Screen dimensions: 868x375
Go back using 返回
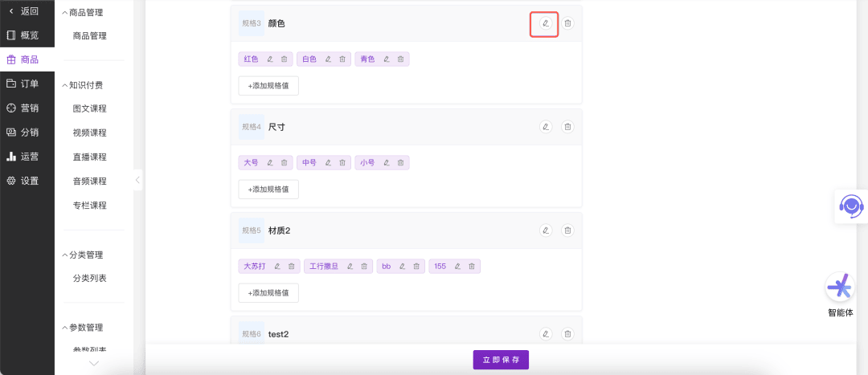pyautogui.click(x=27, y=11)
